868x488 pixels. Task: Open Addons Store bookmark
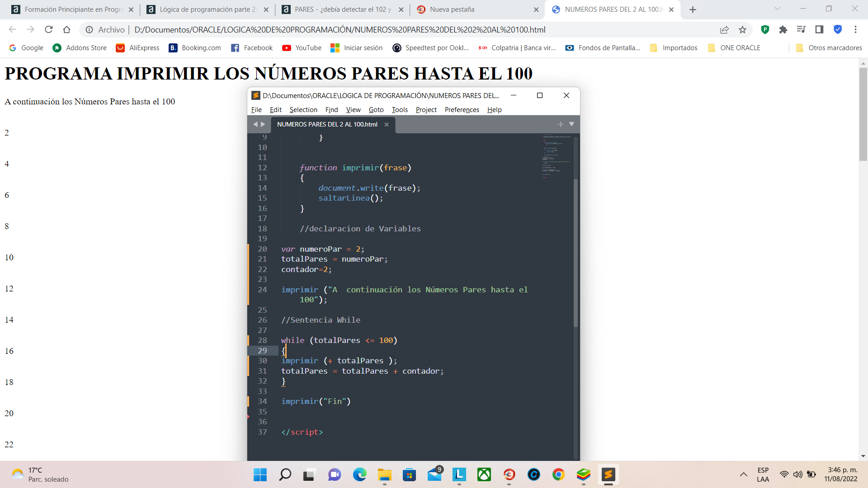point(80,48)
